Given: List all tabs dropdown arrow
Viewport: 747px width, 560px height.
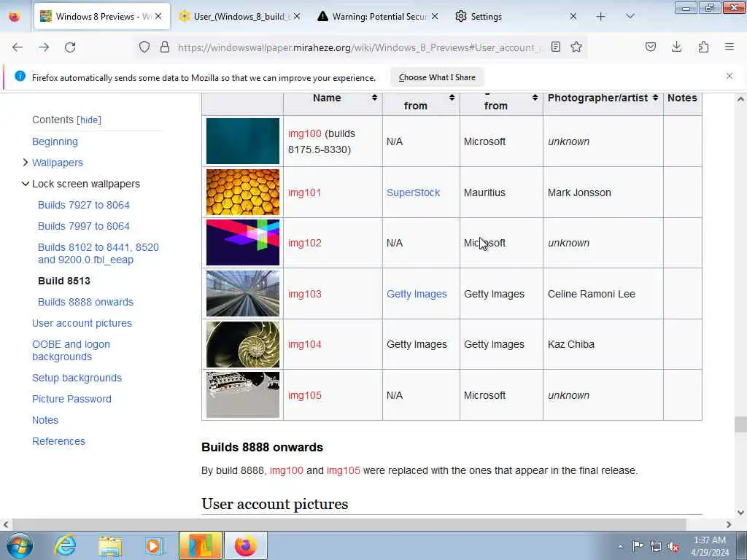Looking at the screenshot, I should [x=630, y=16].
